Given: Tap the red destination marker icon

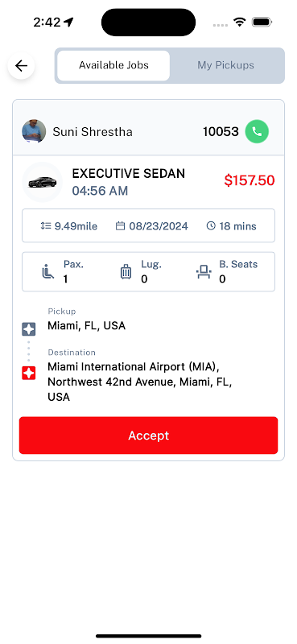Looking at the screenshot, I should click(x=28, y=373).
